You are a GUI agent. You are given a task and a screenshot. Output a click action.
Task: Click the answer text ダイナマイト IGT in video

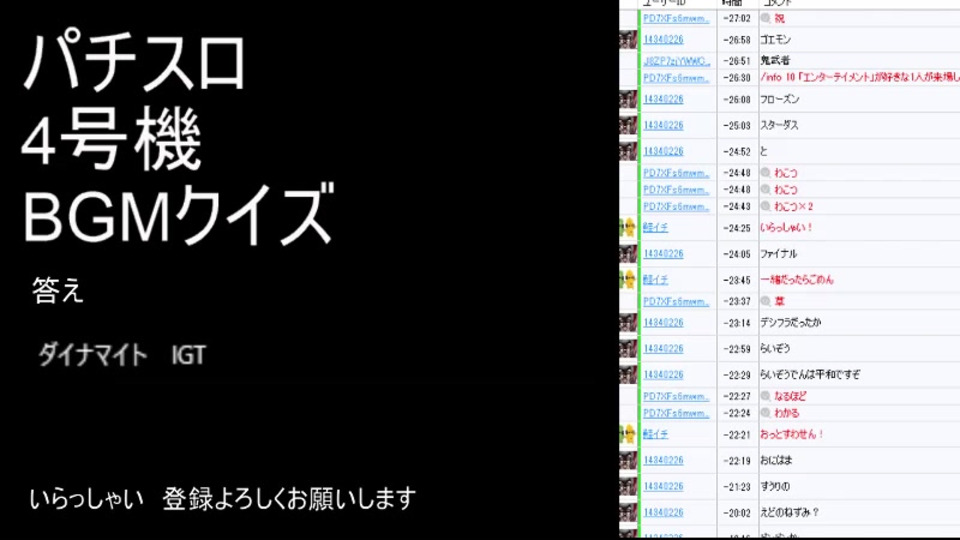(122, 355)
